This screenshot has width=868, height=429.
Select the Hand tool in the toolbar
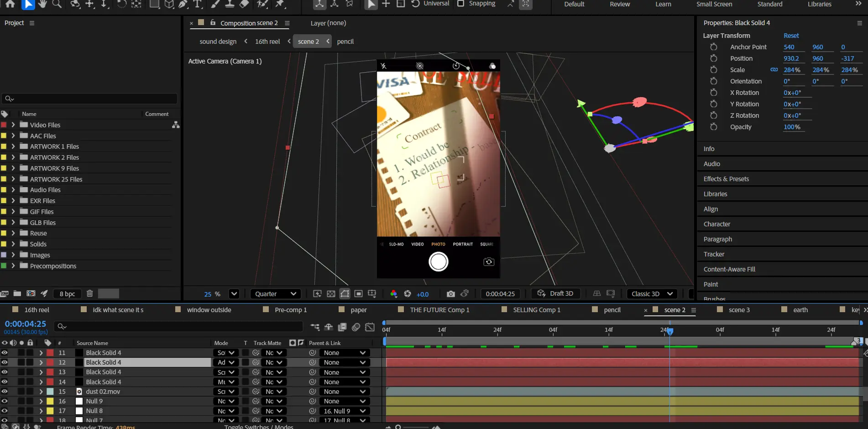(x=42, y=4)
